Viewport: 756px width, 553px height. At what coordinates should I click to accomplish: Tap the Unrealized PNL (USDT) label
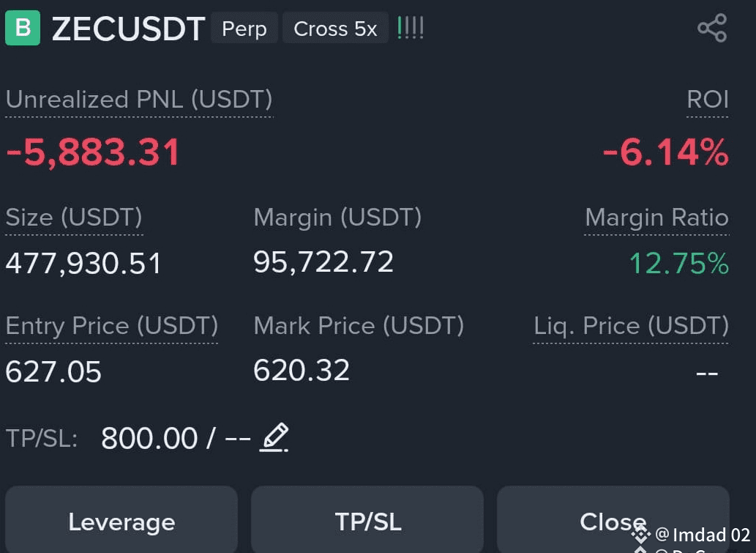coord(139,100)
